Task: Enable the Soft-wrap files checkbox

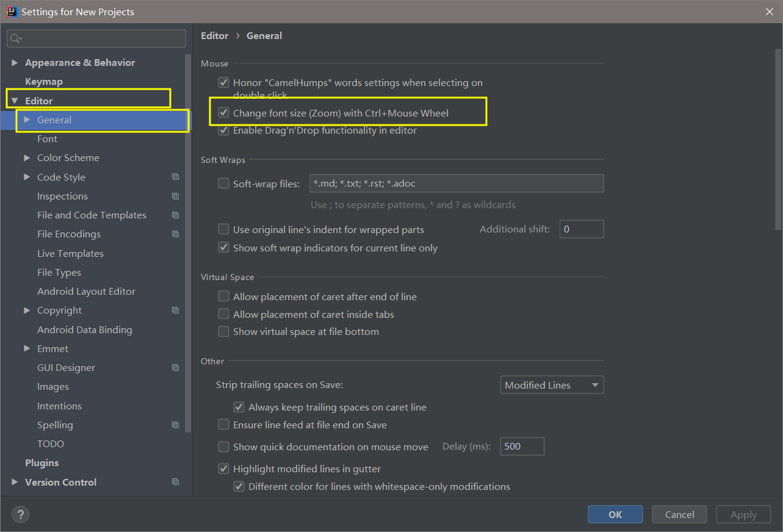Action: point(223,183)
